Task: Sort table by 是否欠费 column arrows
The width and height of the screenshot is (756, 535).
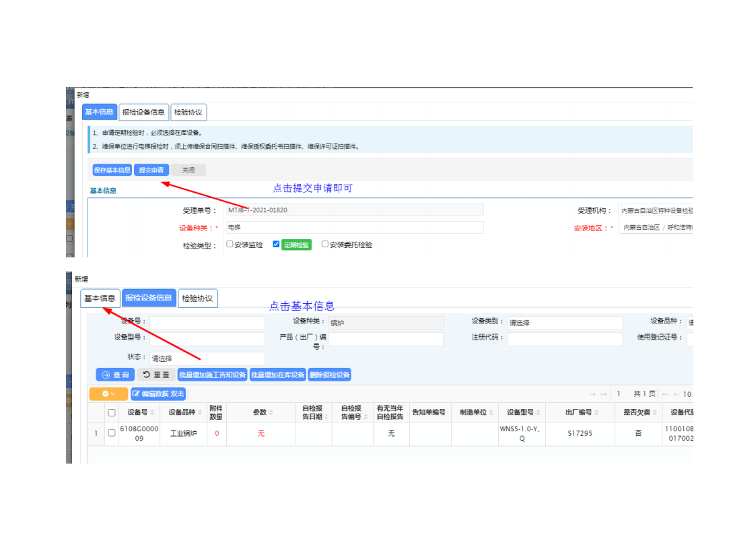Action: 655,412
